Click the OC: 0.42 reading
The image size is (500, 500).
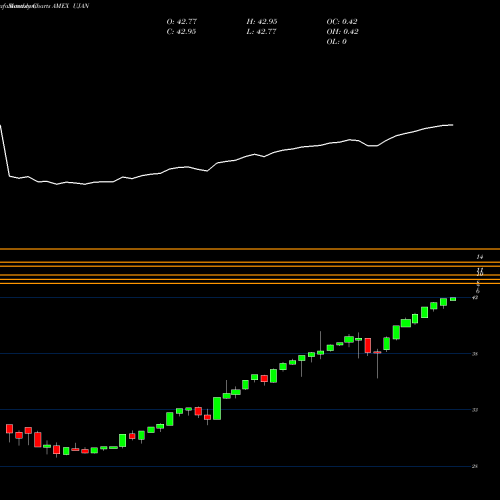pyautogui.click(x=342, y=22)
